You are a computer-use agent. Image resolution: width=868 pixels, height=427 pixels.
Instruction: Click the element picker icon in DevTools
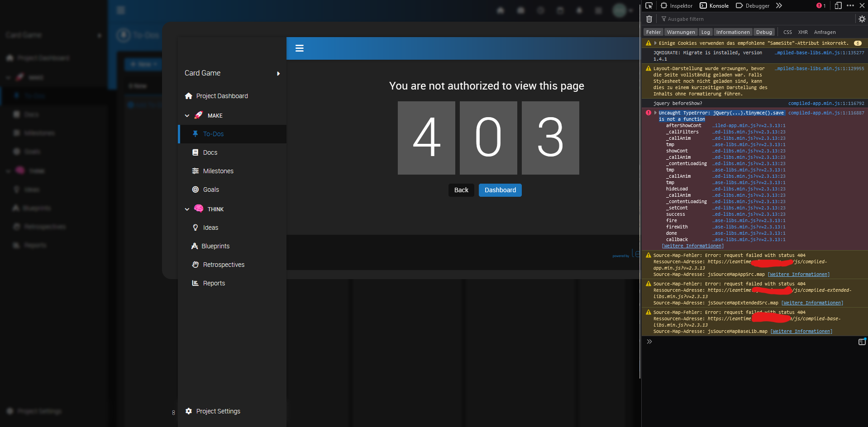[649, 5]
